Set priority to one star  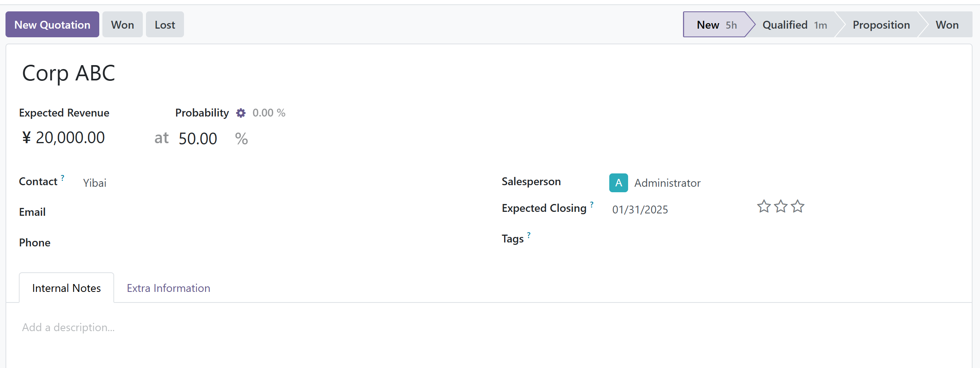(763, 206)
